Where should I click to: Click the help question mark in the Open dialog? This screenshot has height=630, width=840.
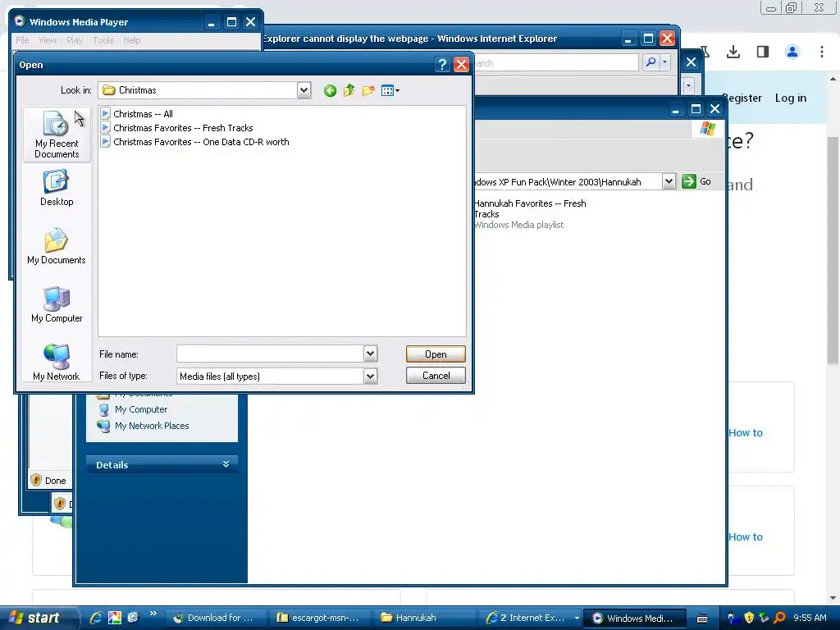442,65
